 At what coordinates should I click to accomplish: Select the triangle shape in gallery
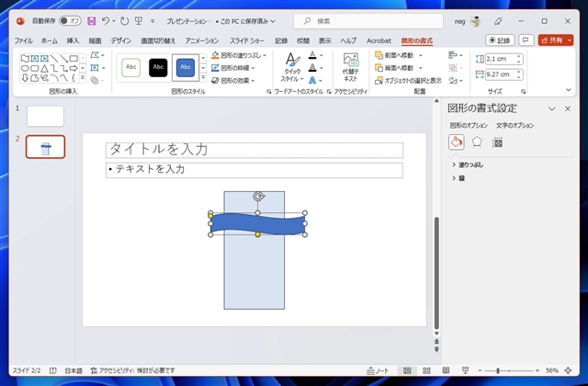(44, 68)
